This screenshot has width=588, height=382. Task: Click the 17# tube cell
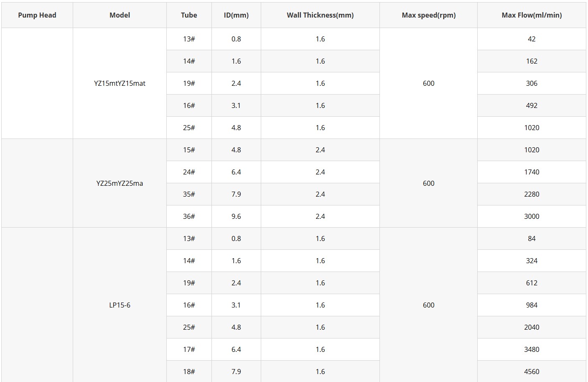[x=189, y=349]
